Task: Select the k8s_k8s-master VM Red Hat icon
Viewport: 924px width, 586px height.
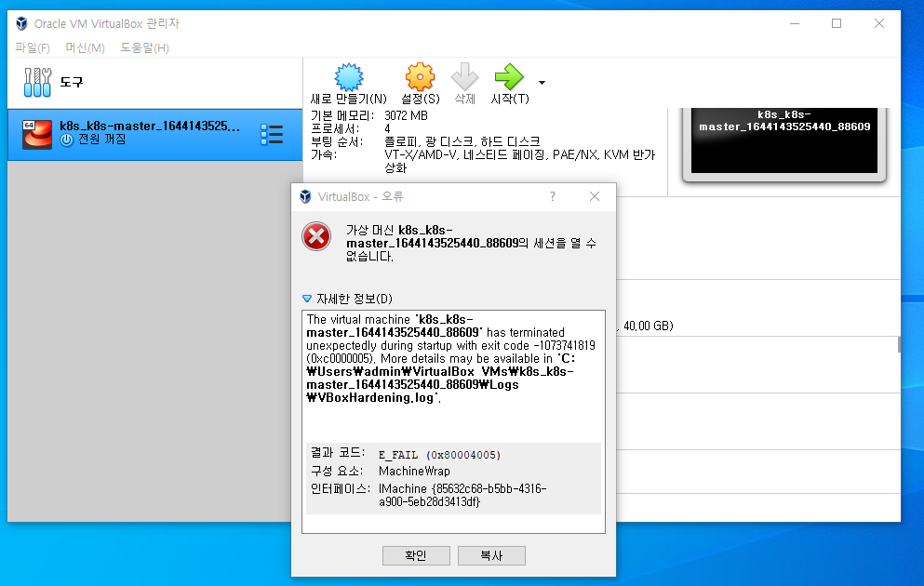Action: pyautogui.click(x=37, y=134)
